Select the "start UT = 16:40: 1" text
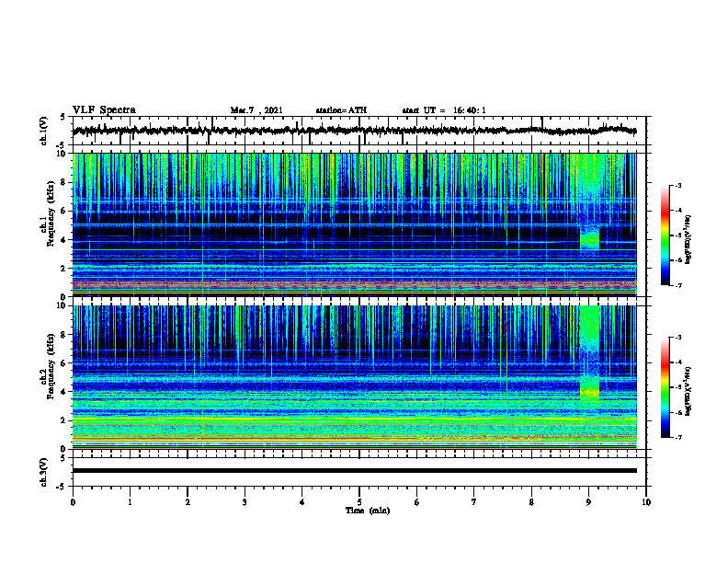 (x=444, y=110)
